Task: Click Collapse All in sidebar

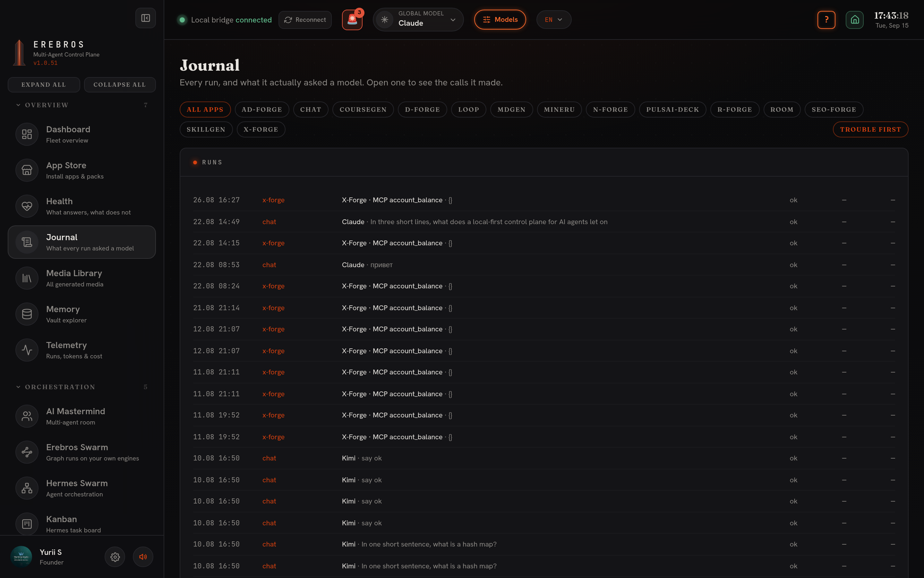Action: [x=119, y=84]
